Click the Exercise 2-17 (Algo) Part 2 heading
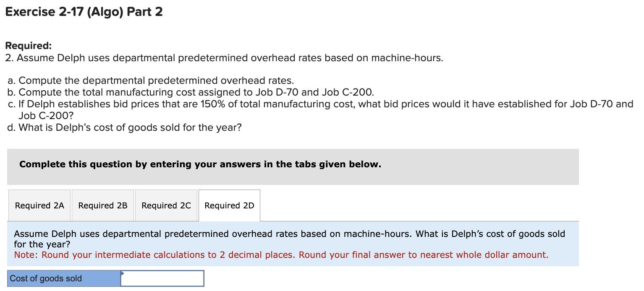 tap(83, 11)
